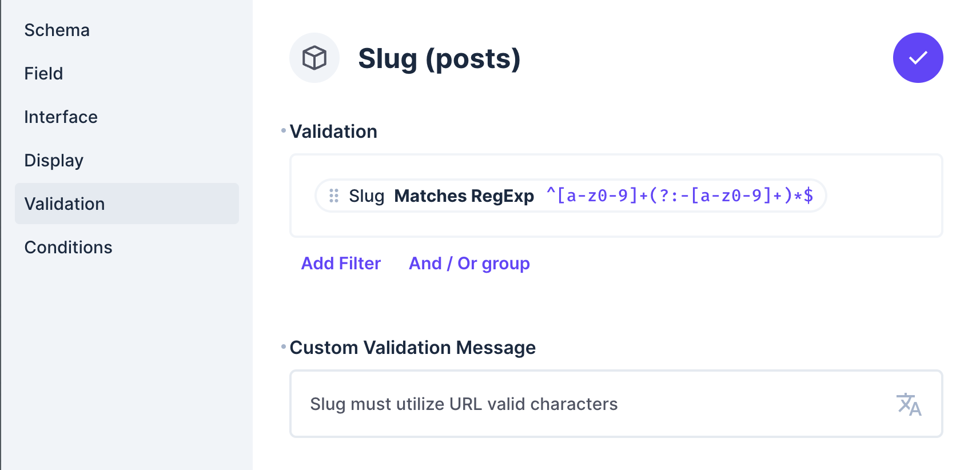Image resolution: width=980 pixels, height=470 pixels.
Task: Open the Slug field selector in the rule
Action: tap(366, 196)
